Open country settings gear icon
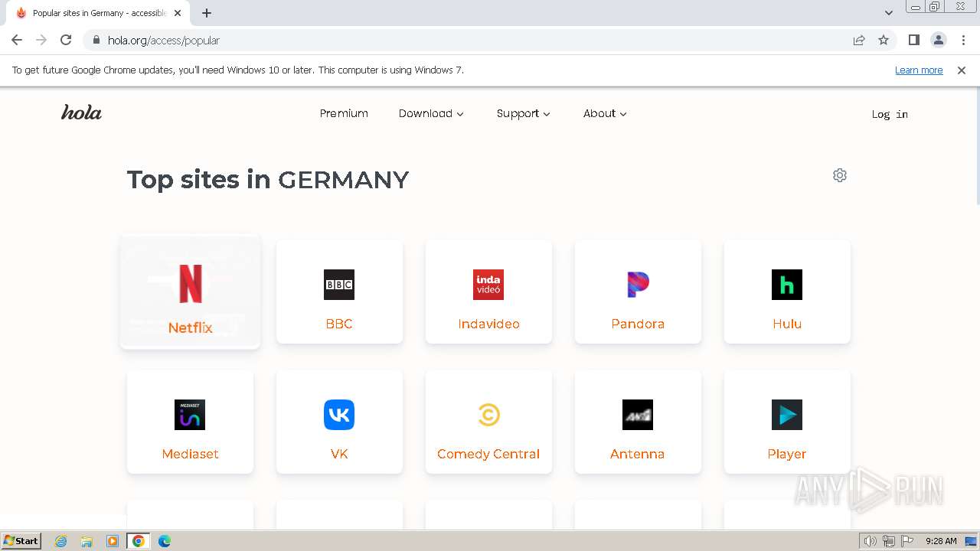This screenshot has width=980, height=551. point(840,175)
